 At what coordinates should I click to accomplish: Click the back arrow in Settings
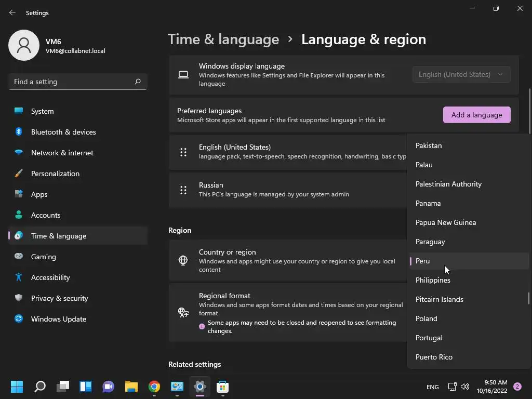(x=12, y=12)
